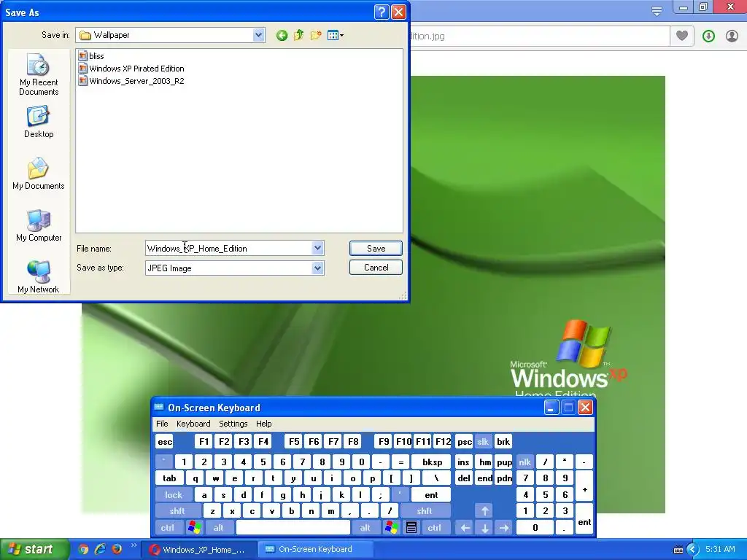Select Windows XP Pirated Edition file
This screenshot has width=747, height=560.
131,68
